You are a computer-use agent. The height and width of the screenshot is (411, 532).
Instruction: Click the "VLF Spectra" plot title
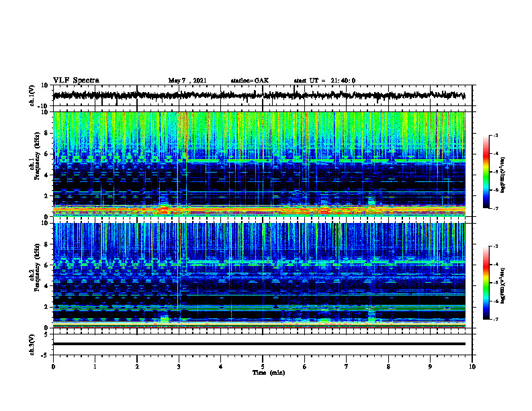[76, 81]
